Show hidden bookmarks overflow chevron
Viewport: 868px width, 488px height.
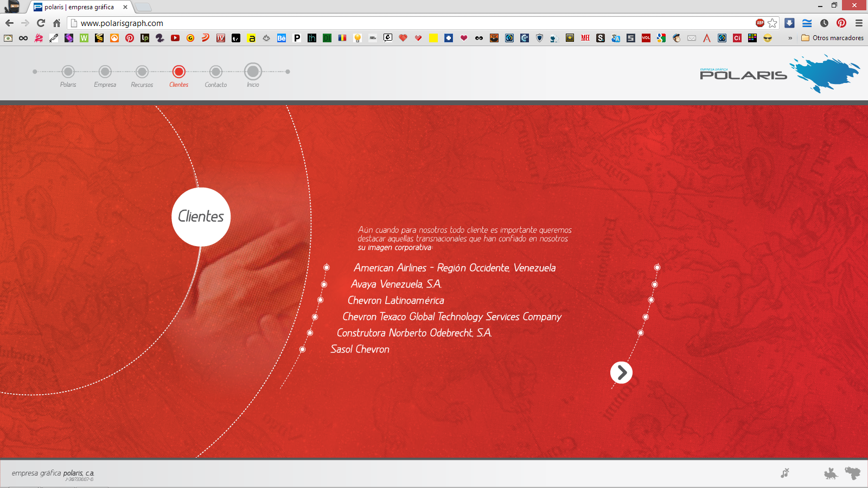[790, 38]
